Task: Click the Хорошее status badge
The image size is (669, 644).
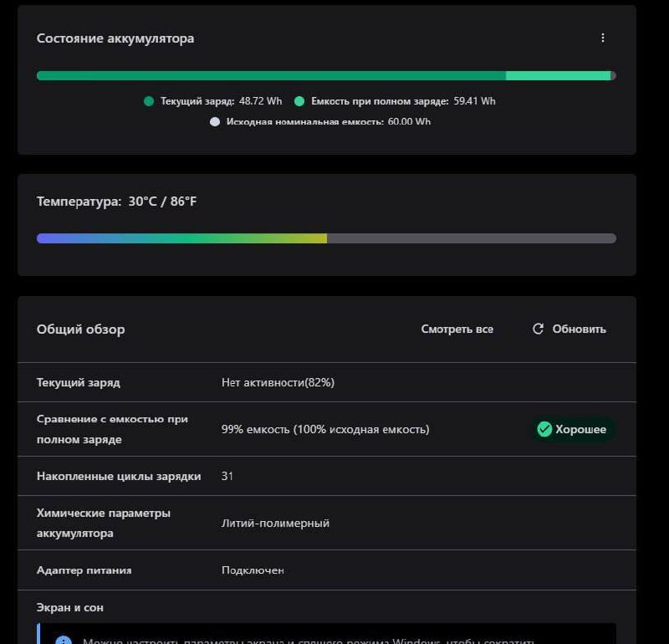Action: tap(572, 429)
